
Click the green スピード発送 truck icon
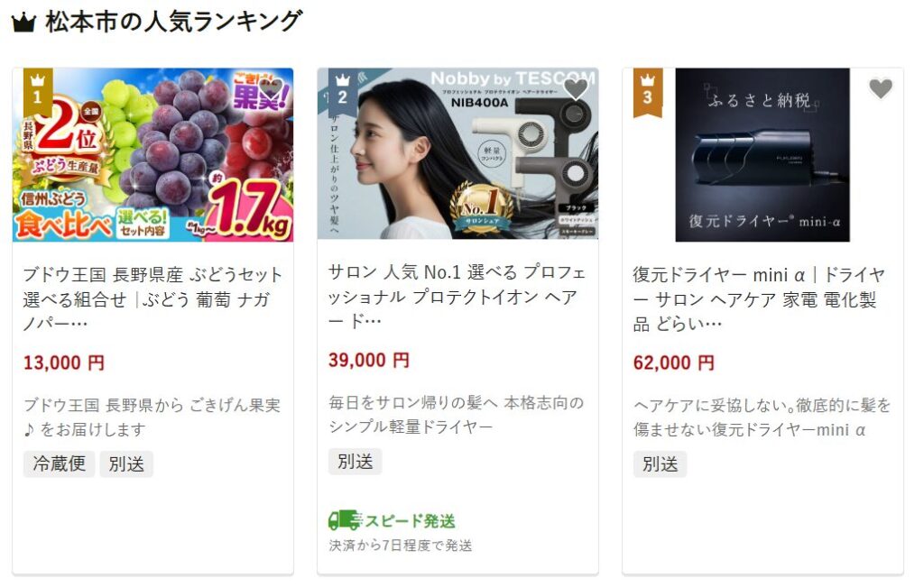(x=345, y=520)
